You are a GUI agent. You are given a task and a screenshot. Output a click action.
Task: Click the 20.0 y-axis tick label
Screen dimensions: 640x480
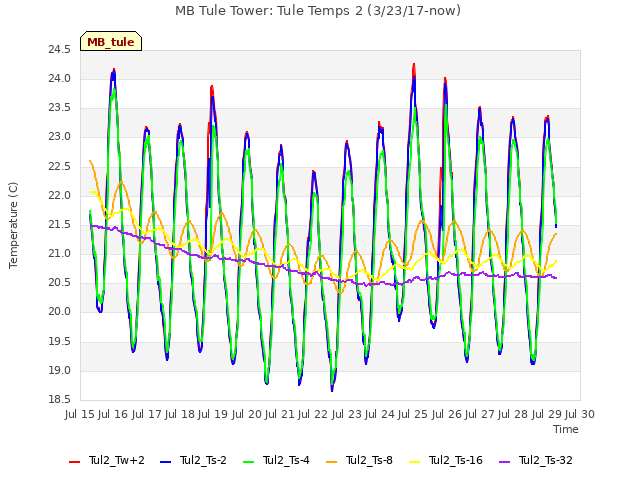click(x=60, y=311)
